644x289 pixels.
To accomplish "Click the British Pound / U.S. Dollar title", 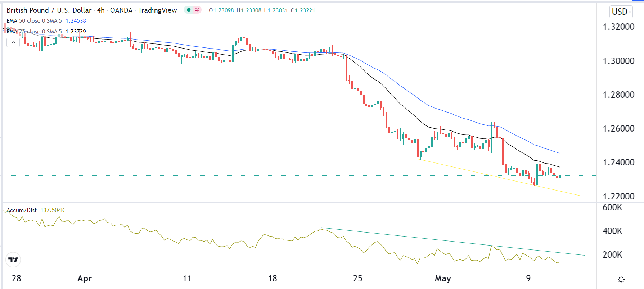I will (49, 10).
